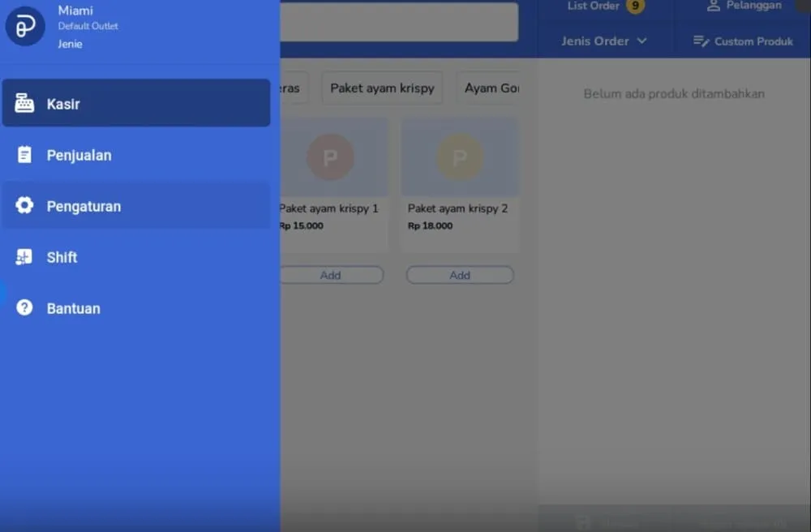Click the Bantuan question mark icon
Screen dimensions: 811x532
[x=24, y=308]
